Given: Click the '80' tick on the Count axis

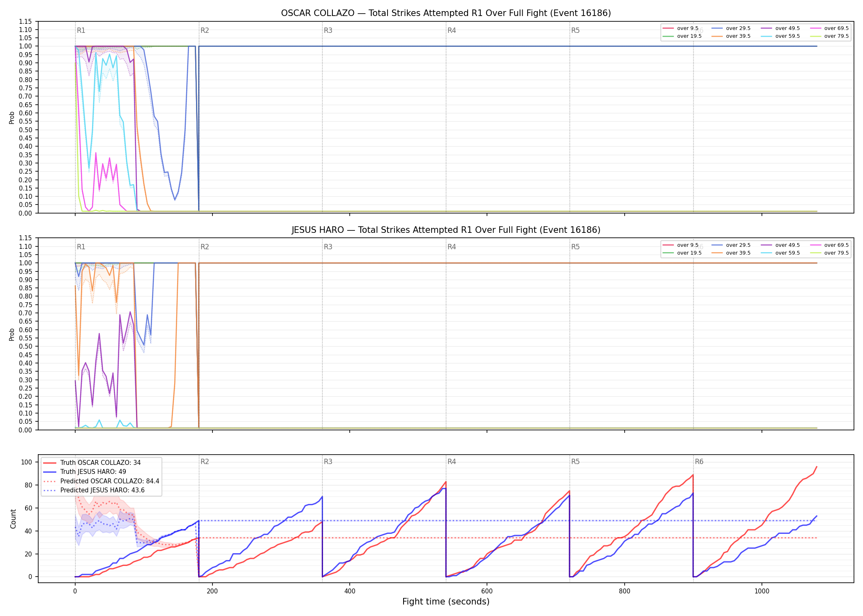Looking at the screenshot, I should 28,485.
